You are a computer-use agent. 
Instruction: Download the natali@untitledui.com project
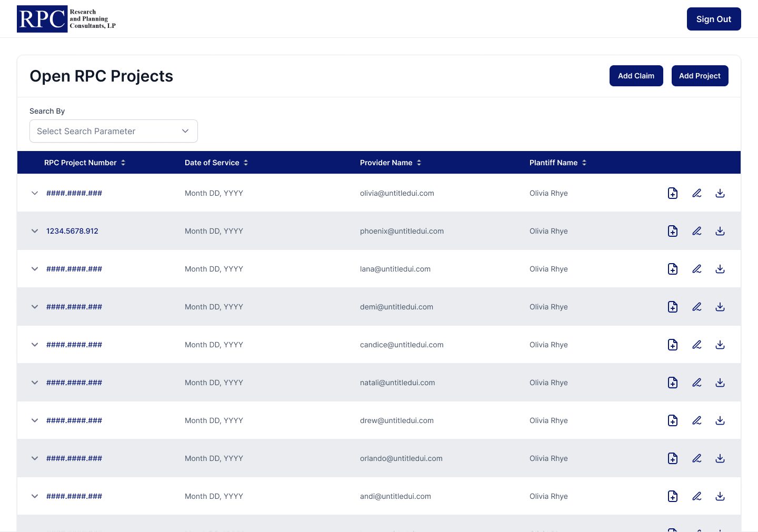click(720, 383)
